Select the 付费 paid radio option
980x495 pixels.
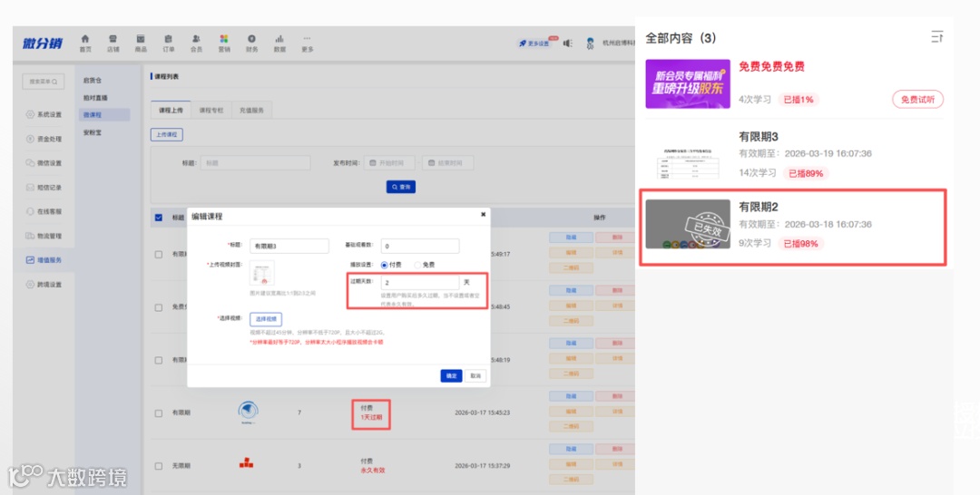pyautogui.click(x=385, y=265)
